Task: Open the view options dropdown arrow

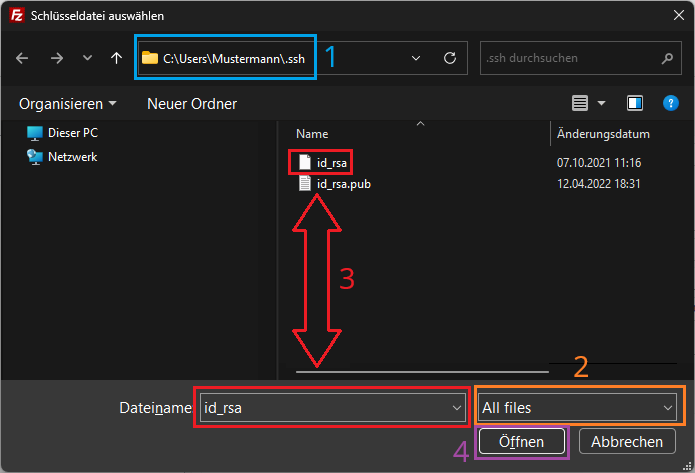Action: 601,103
